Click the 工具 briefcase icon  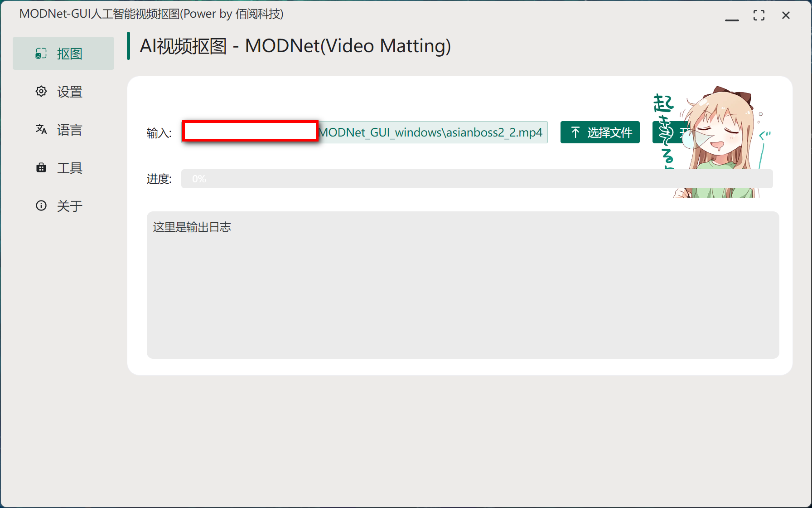[41, 167]
